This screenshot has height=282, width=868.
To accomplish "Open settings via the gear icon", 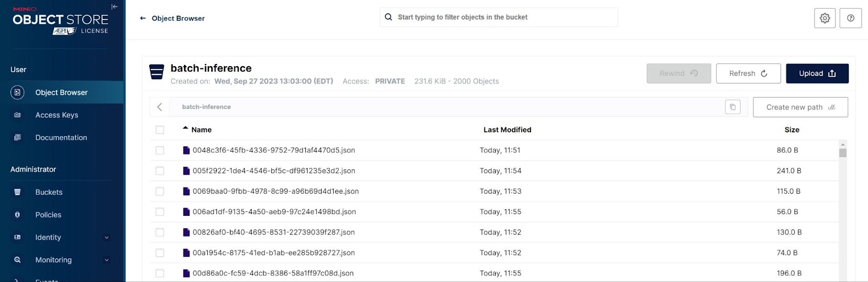I will coord(825,18).
